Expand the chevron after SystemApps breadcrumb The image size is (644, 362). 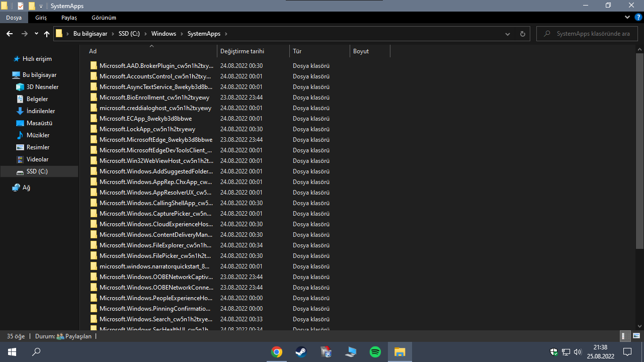pyautogui.click(x=226, y=34)
